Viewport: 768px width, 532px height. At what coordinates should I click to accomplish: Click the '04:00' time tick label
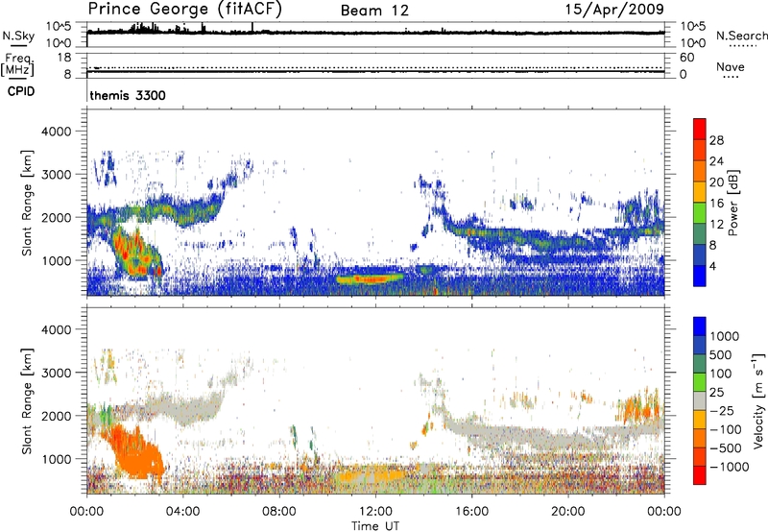pyautogui.click(x=182, y=512)
